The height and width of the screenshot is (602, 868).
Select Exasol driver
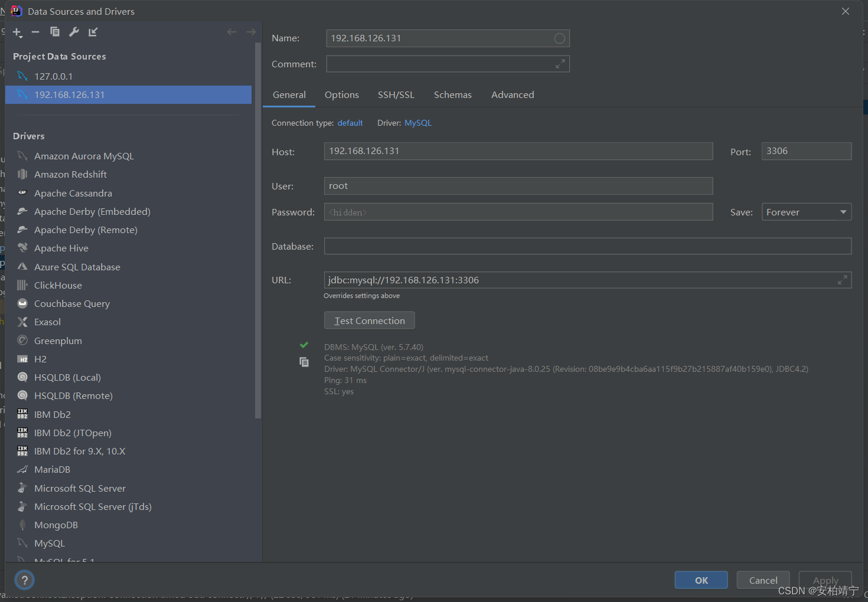129,322
